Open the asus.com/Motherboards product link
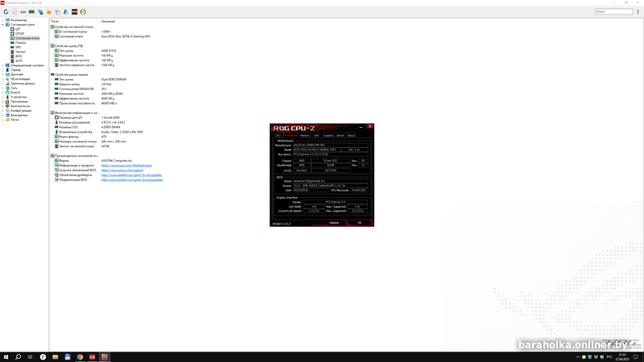Screen dimensions: 644x362 coord(126,166)
